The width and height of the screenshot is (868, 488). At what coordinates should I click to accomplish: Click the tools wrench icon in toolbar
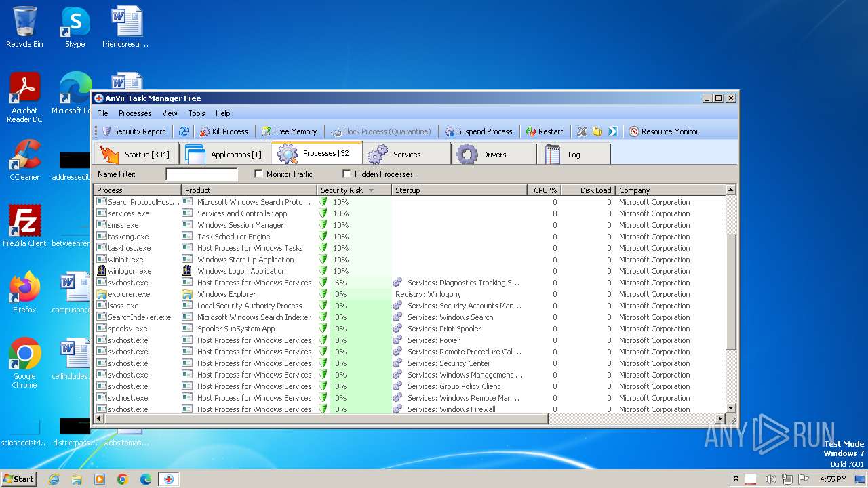click(582, 131)
